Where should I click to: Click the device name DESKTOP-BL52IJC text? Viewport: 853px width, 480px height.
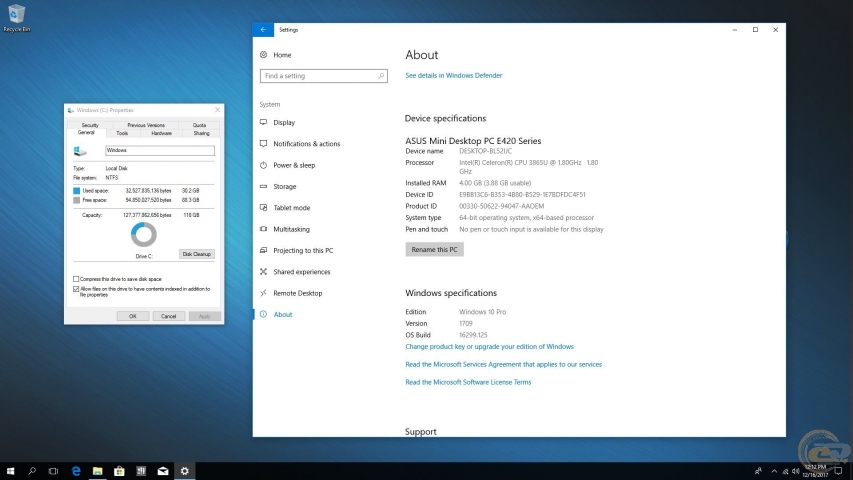[485, 151]
